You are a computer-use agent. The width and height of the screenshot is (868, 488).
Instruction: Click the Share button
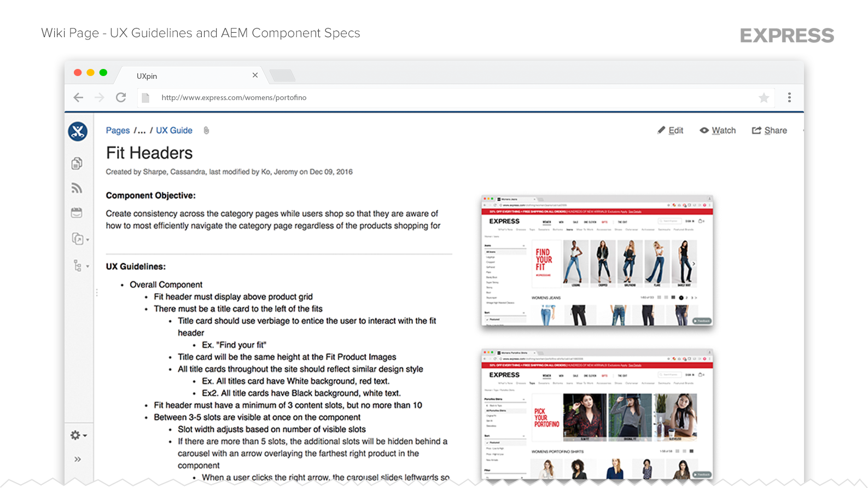click(x=770, y=130)
